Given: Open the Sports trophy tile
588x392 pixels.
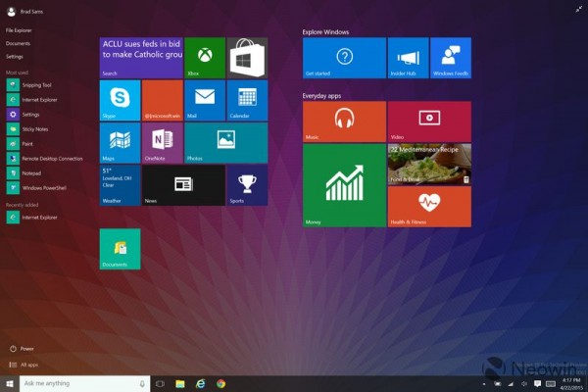Looking at the screenshot, I should coord(247,184).
